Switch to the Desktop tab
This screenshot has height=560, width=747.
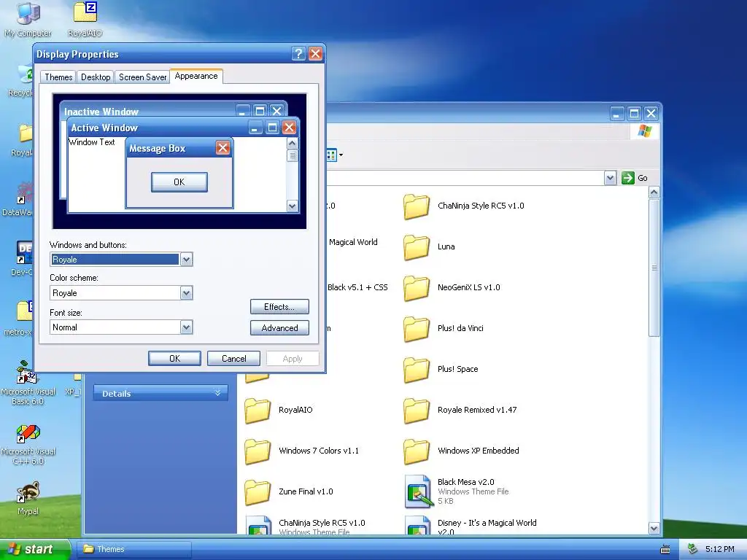(x=96, y=77)
